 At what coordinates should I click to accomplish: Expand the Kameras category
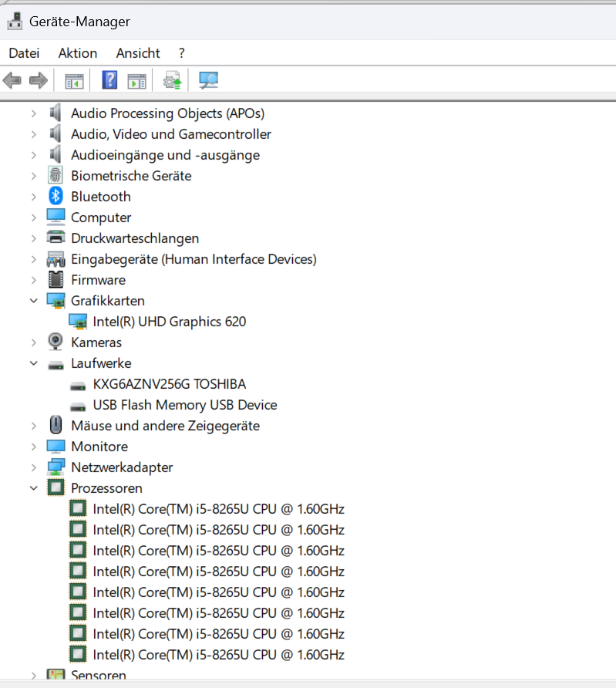34,342
